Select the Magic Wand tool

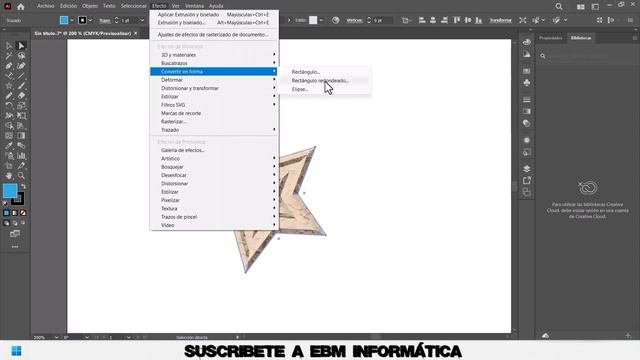click(9, 56)
